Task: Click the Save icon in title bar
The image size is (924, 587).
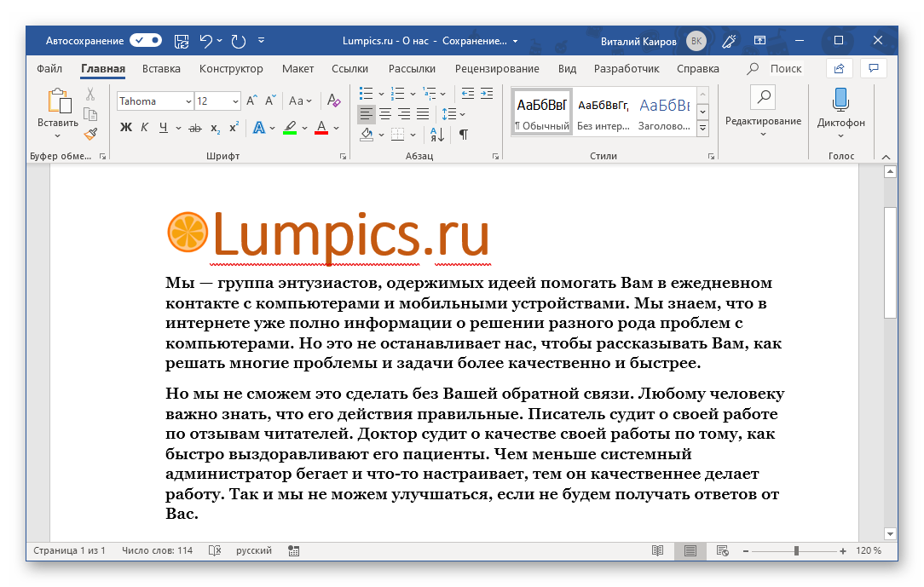Action: (x=182, y=41)
